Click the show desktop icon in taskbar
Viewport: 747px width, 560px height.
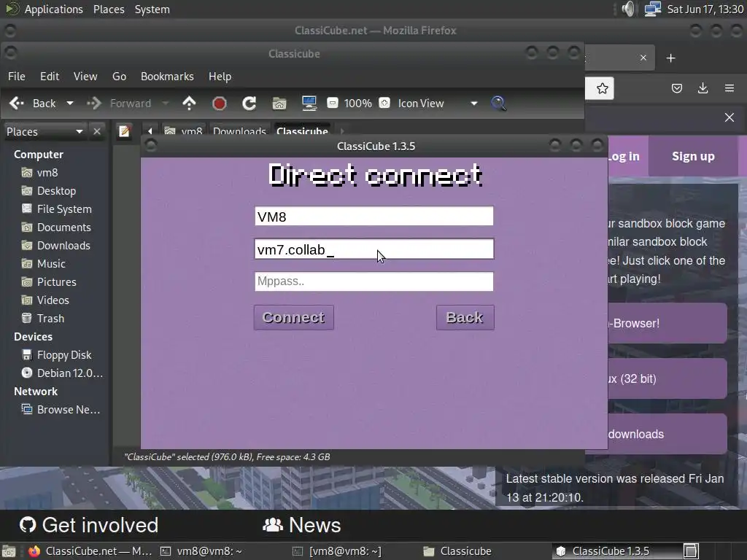click(9, 551)
